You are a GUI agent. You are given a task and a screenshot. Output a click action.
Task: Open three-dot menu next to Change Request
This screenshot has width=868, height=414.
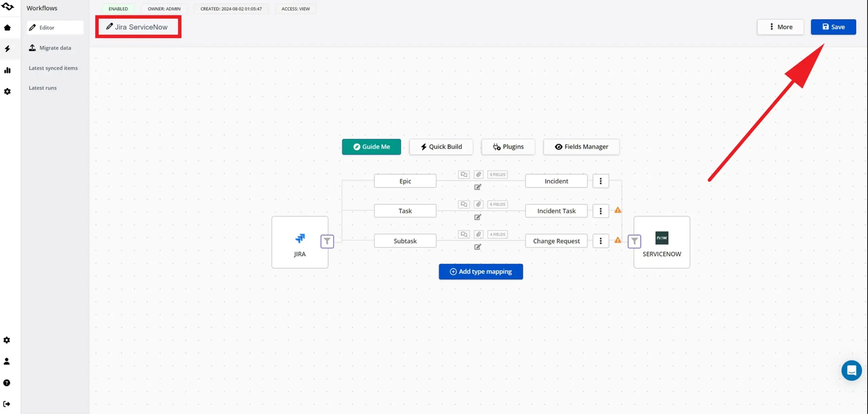(x=600, y=241)
